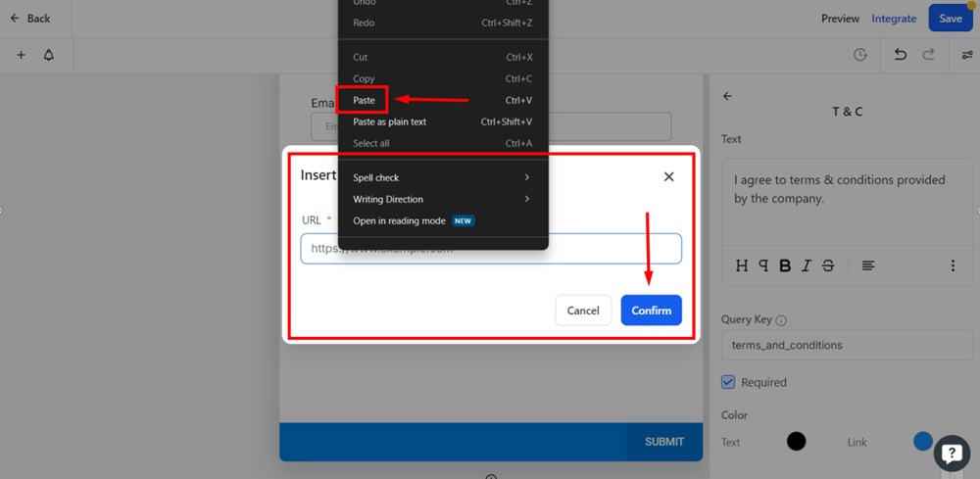Click the Cancel button
980x479 pixels.
click(583, 311)
